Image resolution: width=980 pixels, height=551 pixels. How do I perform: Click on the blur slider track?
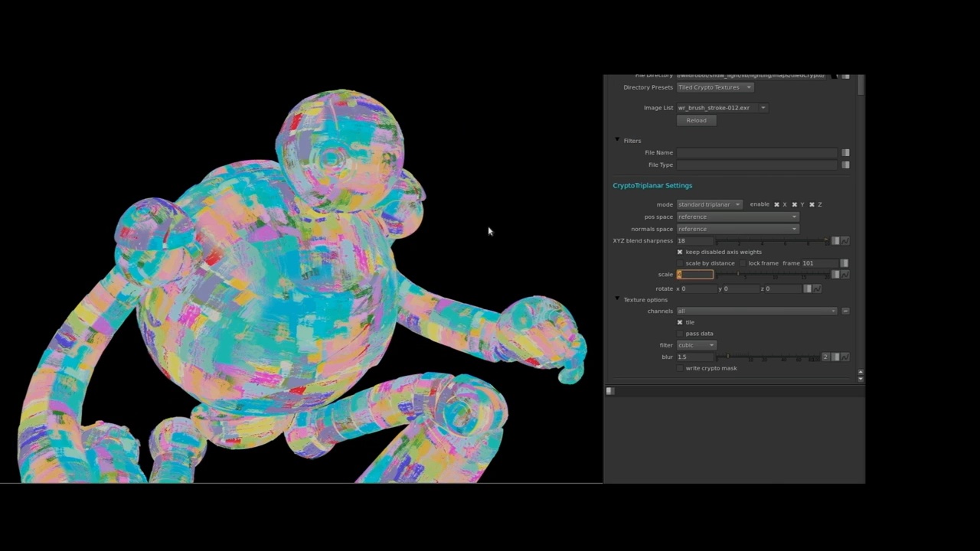tap(769, 357)
